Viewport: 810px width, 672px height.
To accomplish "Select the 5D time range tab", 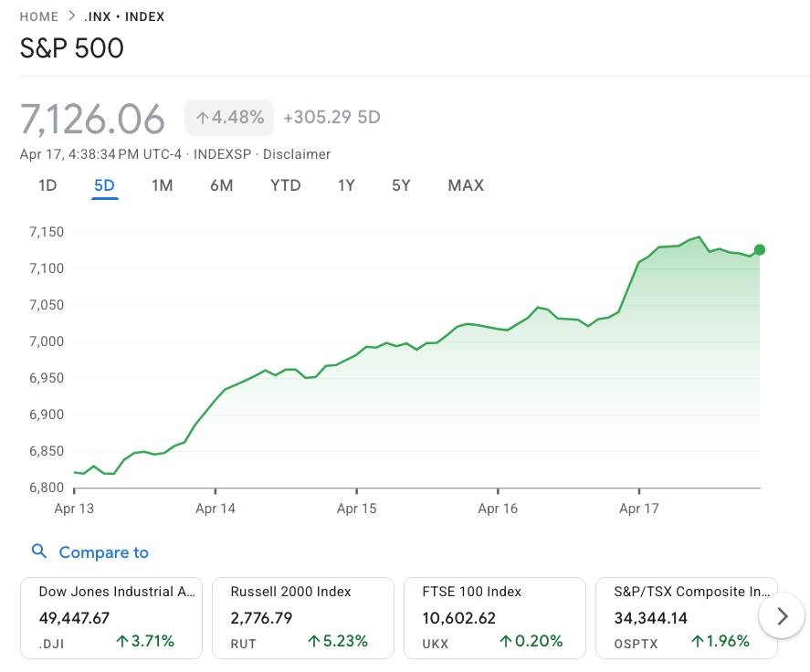I will [104, 185].
